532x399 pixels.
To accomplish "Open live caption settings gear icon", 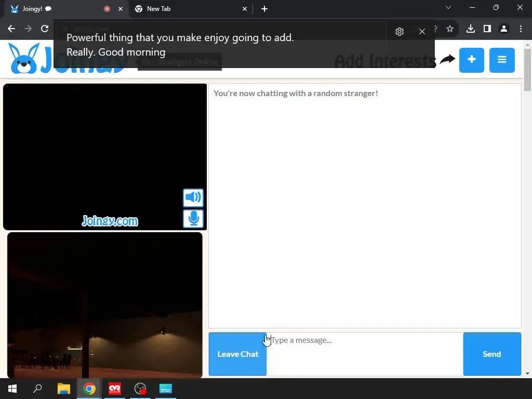I will [x=400, y=32].
